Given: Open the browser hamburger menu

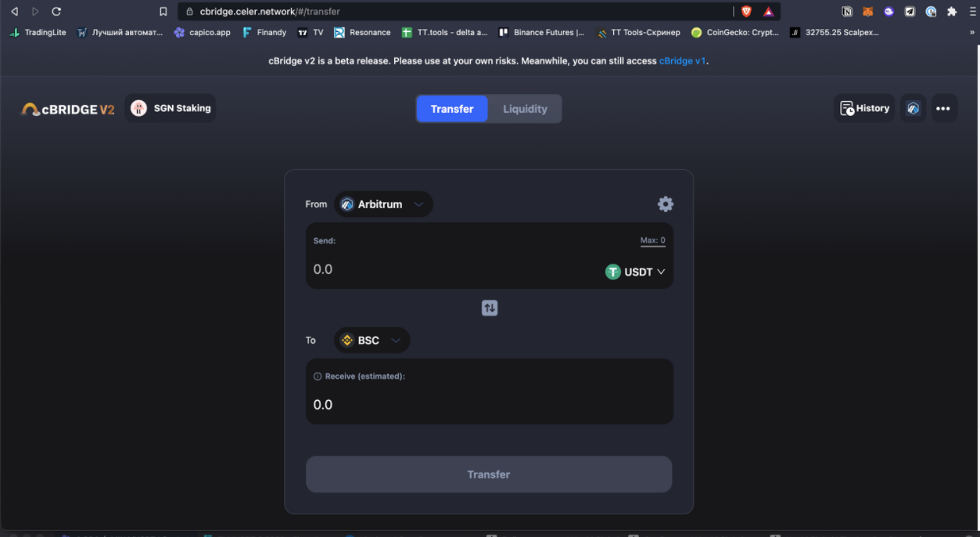Looking at the screenshot, I should point(973,12).
